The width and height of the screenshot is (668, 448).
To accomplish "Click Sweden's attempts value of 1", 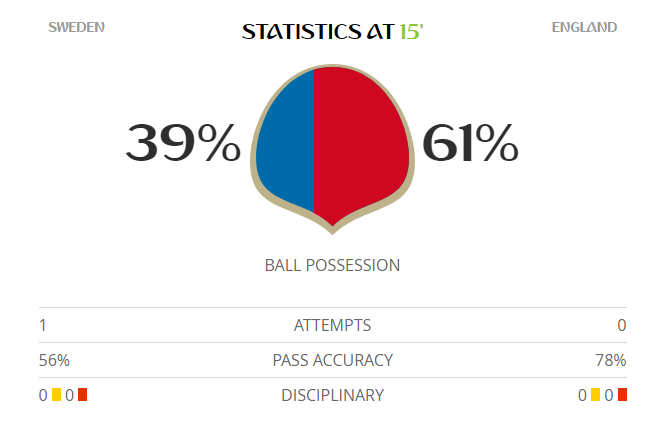I will (43, 325).
